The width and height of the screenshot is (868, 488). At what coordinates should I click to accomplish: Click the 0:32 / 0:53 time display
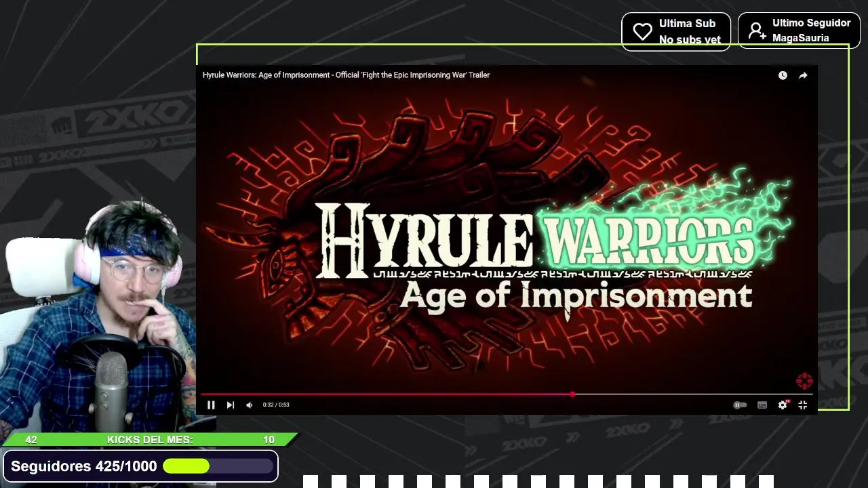coord(276,405)
